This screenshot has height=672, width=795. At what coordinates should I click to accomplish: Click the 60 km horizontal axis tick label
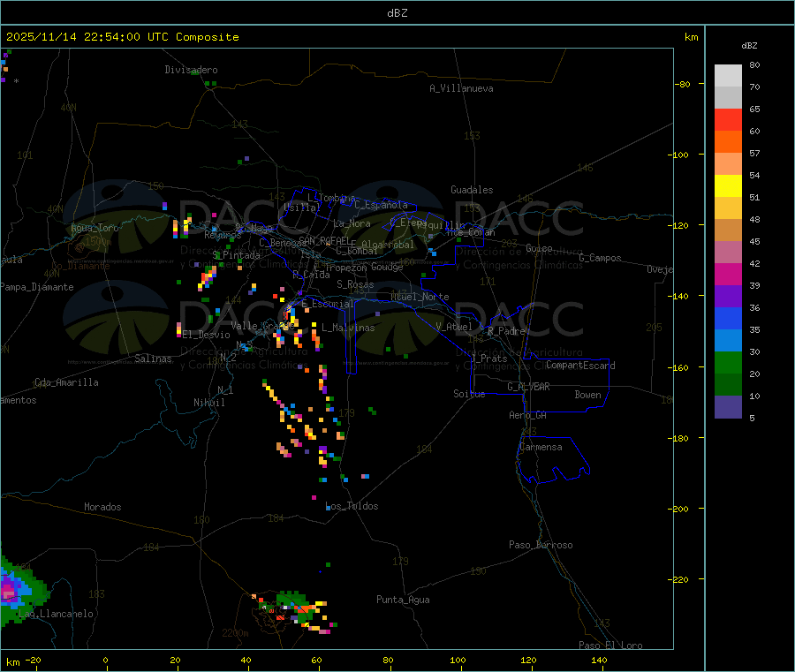click(317, 660)
